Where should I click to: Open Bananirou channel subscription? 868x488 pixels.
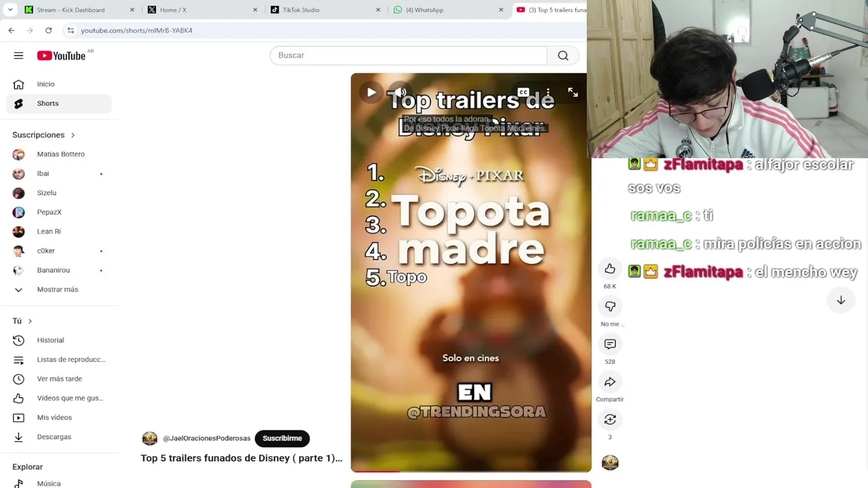pos(59,270)
